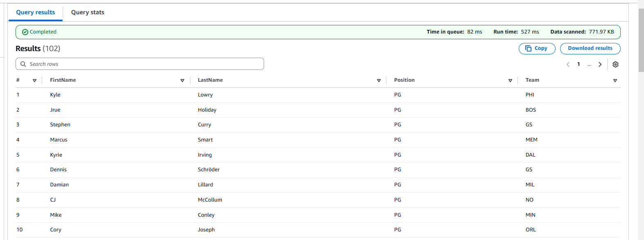Sort by FirstName column arrow
Screen dimensions: 644x240
pyautogui.click(x=182, y=81)
